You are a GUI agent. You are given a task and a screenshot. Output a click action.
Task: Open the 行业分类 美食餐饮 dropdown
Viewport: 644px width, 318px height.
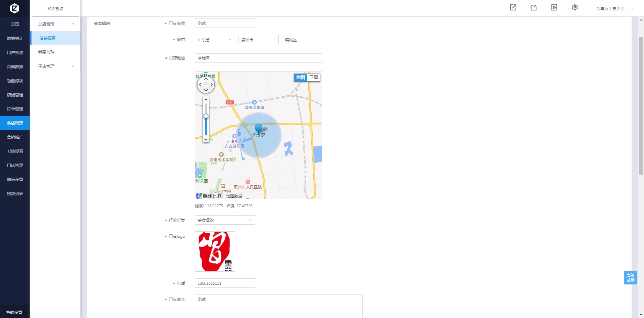pyautogui.click(x=225, y=220)
